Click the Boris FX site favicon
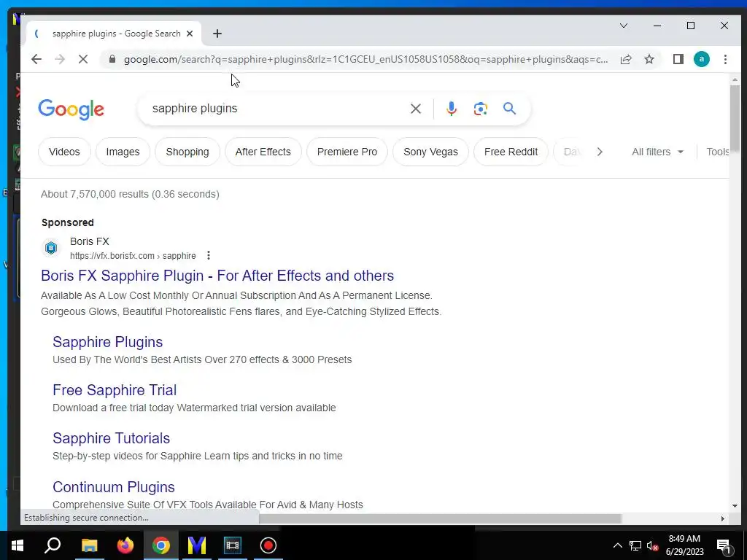The height and width of the screenshot is (560, 747). [51, 248]
